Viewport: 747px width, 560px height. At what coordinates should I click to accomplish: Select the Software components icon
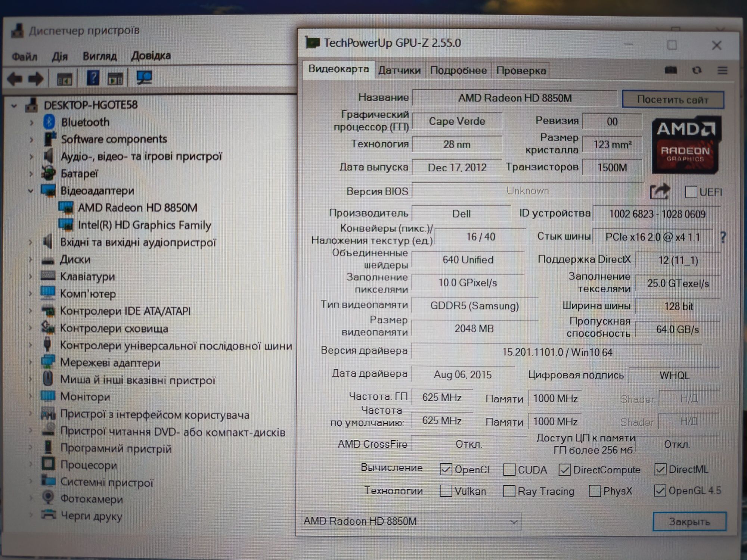(50, 139)
